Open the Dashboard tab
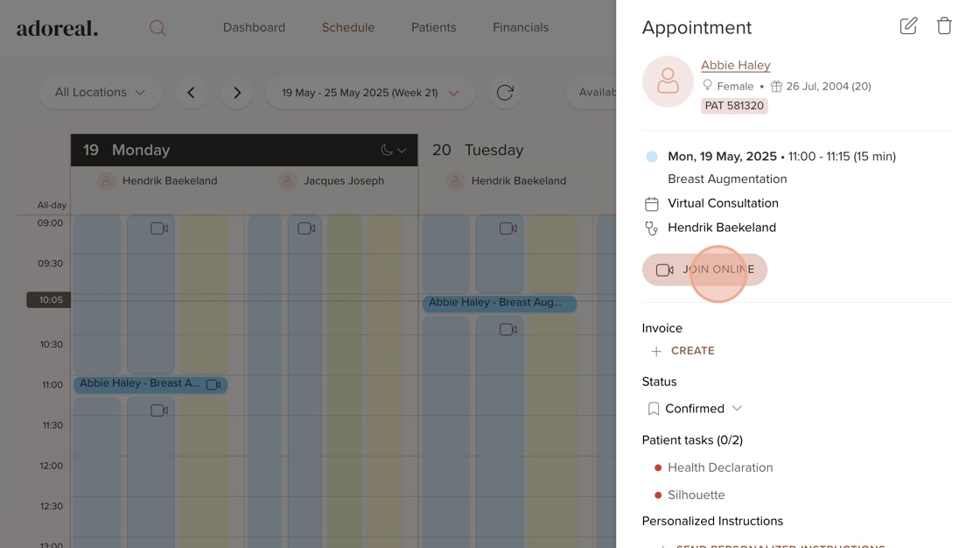Viewport: 980px width, 548px height. pos(254,28)
